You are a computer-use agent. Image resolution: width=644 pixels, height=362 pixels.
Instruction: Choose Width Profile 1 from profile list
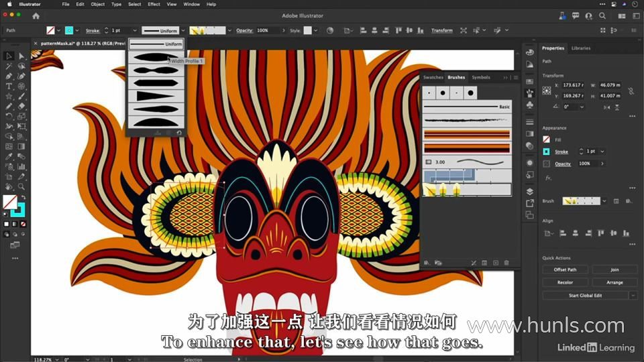coord(156,57)
